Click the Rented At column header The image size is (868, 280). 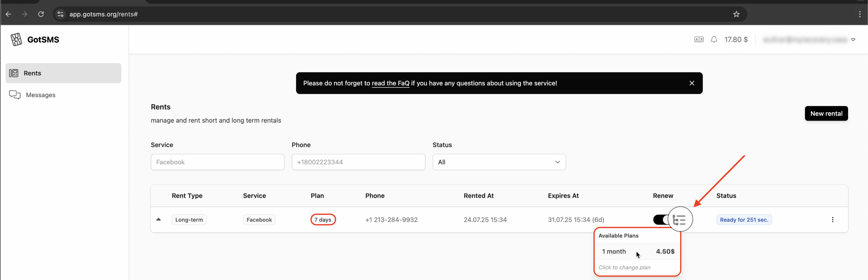[478, 196]
